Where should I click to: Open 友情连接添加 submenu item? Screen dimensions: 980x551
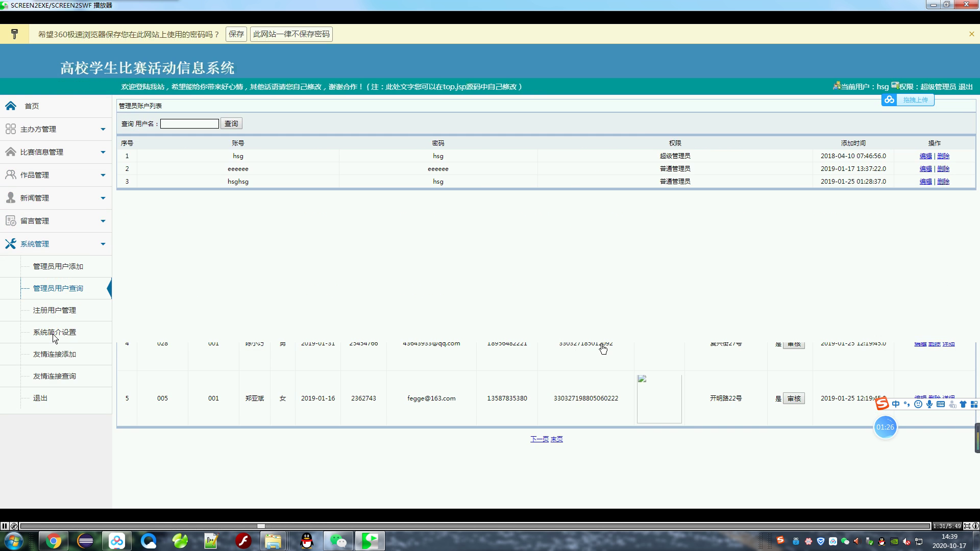tap(54, 354)
